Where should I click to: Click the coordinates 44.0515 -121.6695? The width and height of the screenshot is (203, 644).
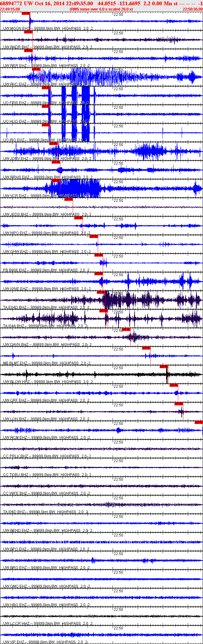tap(119, 3)
